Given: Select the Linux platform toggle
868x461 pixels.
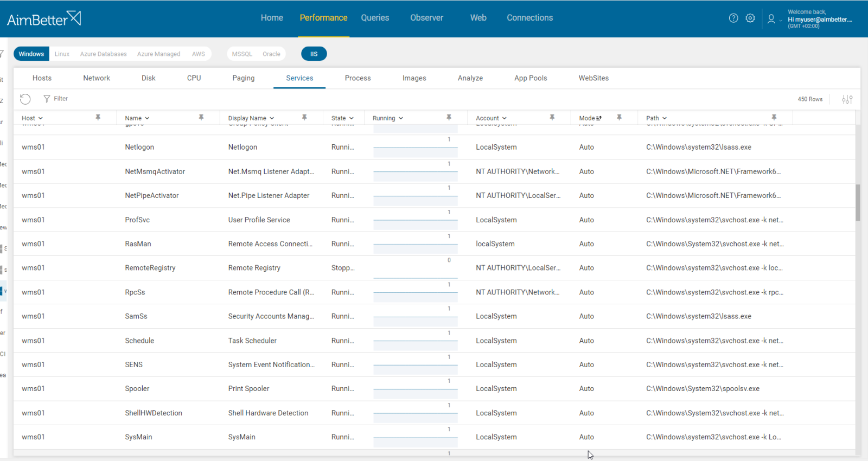Looking at the screenshot, I should pos(62,54).
